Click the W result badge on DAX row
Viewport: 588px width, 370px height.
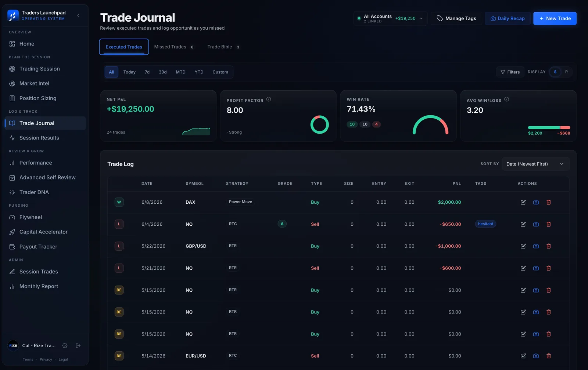pyautogui.click(x=119, y=202)
